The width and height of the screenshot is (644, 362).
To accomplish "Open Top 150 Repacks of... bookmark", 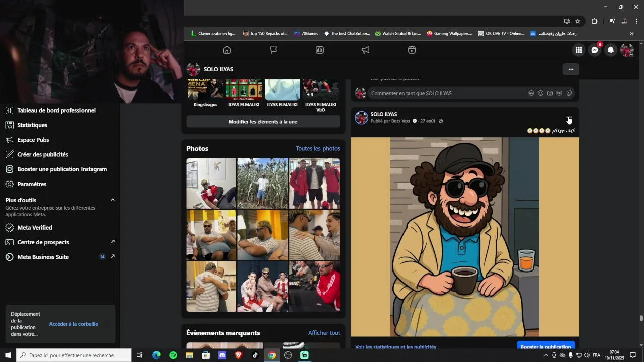I will pos(265,34).
